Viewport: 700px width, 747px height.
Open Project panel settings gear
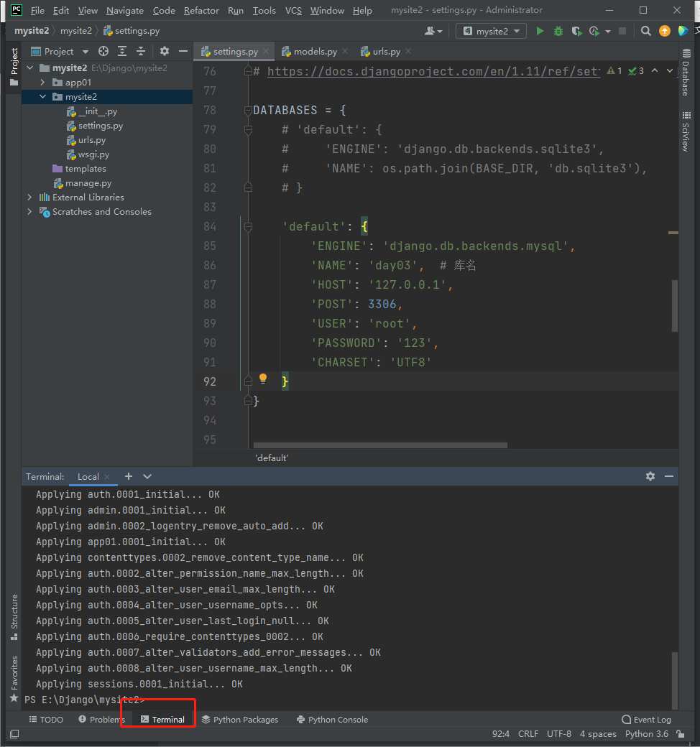pos(165,51)
